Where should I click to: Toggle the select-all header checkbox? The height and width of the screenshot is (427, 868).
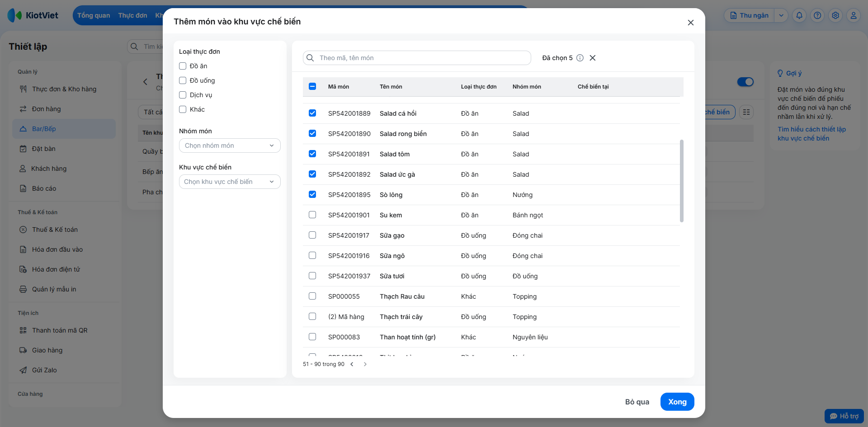(x=312, y=86)
